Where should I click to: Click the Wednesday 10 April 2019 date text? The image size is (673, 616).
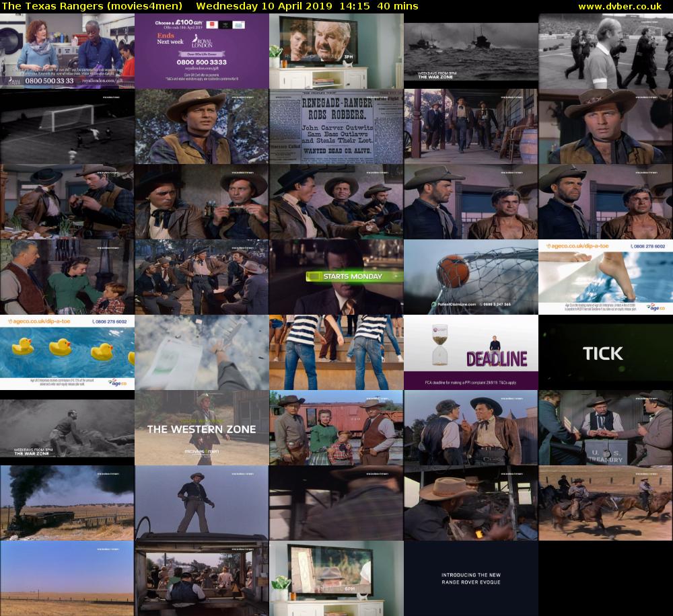(x=264, y=6)
